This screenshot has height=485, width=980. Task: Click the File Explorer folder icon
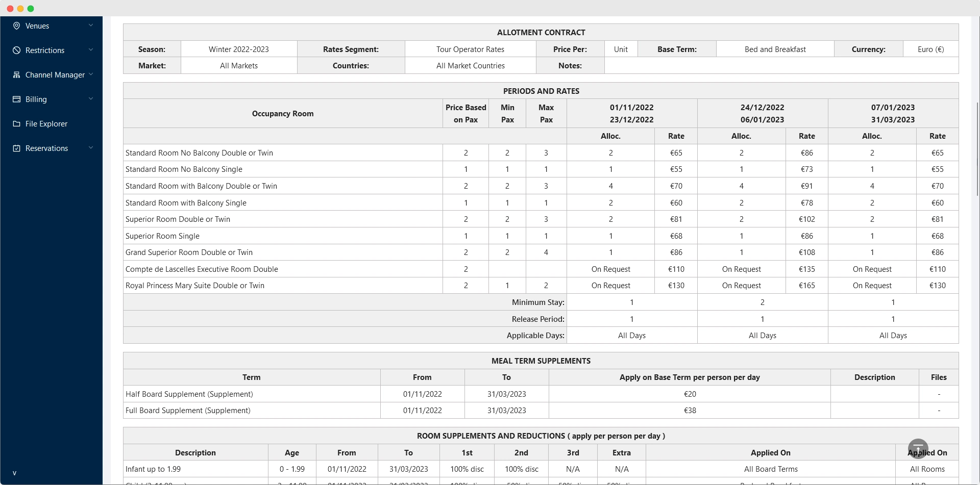[16, 124]
